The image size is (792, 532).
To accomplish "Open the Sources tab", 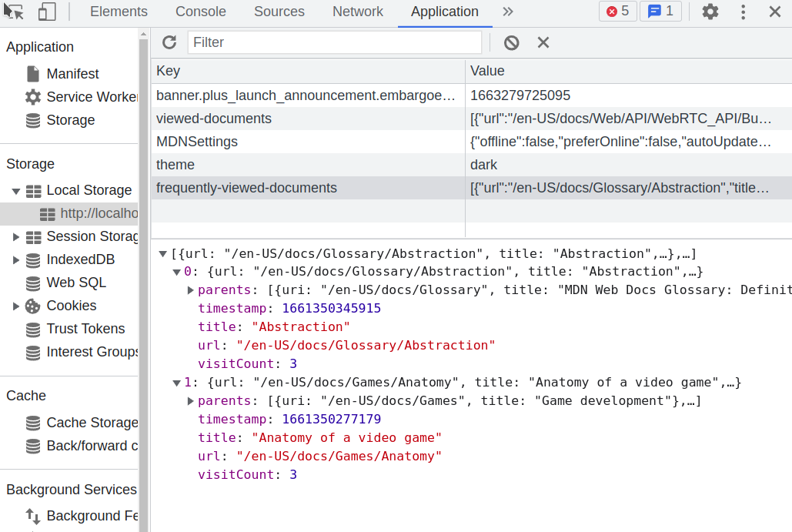I will coord(279,11).
